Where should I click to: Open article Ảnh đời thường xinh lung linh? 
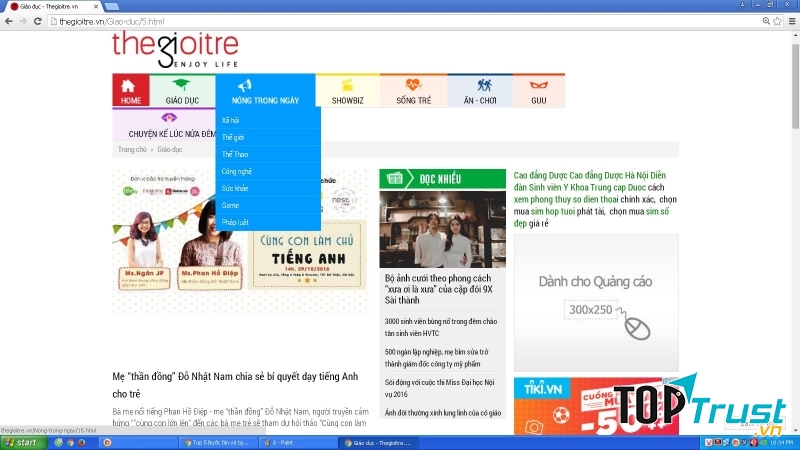[x=443, y=413]
